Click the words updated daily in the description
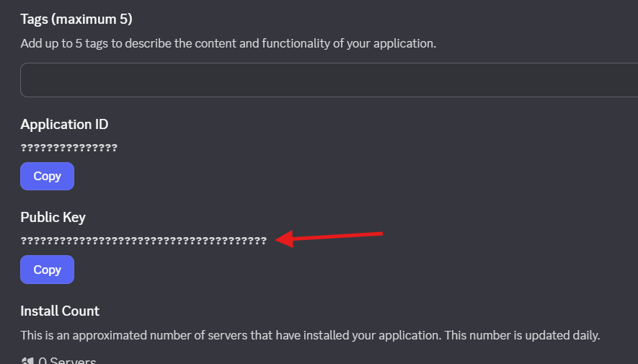 pos(562,336)
